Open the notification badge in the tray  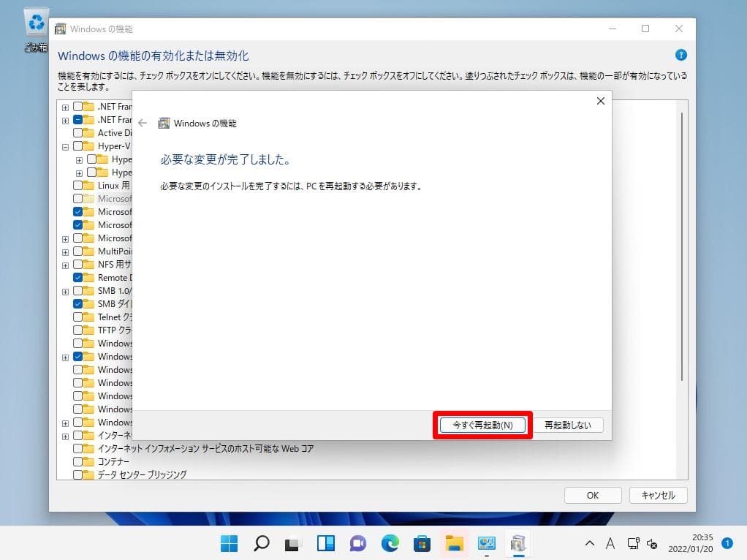(x=727, y=543)
